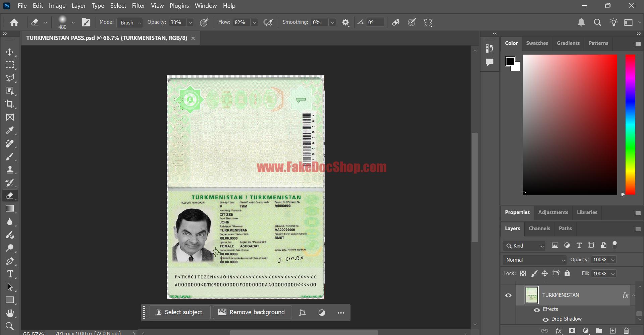Toggle lock all padlock icon
Screen dimensions: 644x335
tap(567, 274)
